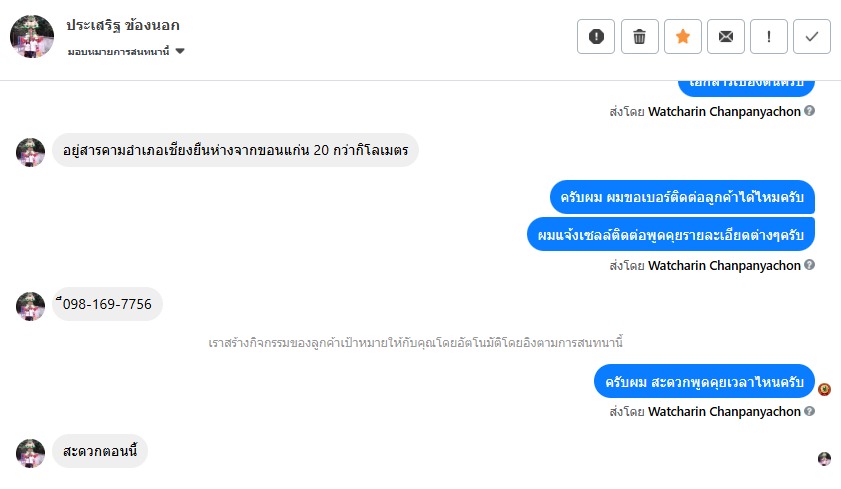The height and width of the screenshot is (489, 841).
Task: Click the small seen avatar at the bottom right
Action: tap(824, 458)
